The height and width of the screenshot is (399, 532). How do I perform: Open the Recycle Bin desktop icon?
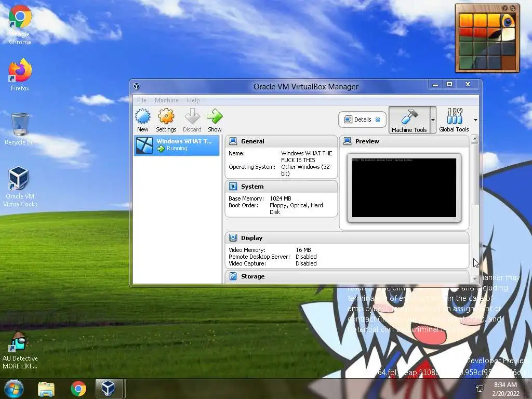[x=20, y=129]
